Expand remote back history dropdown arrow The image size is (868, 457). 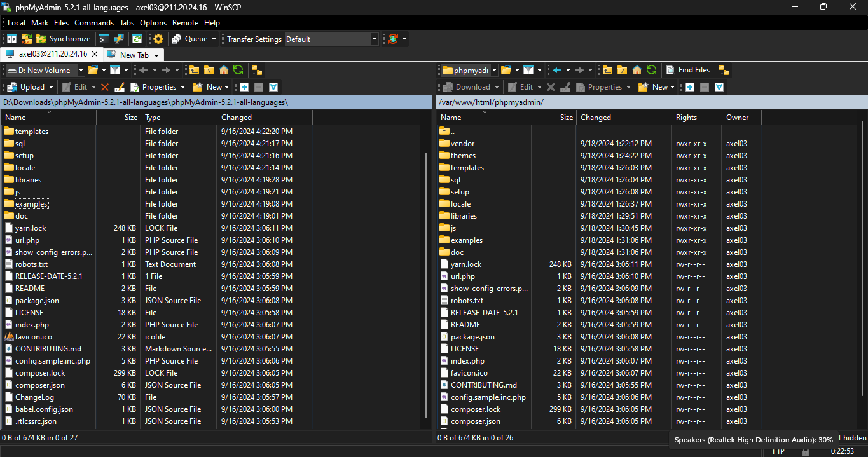click(568, 70)
